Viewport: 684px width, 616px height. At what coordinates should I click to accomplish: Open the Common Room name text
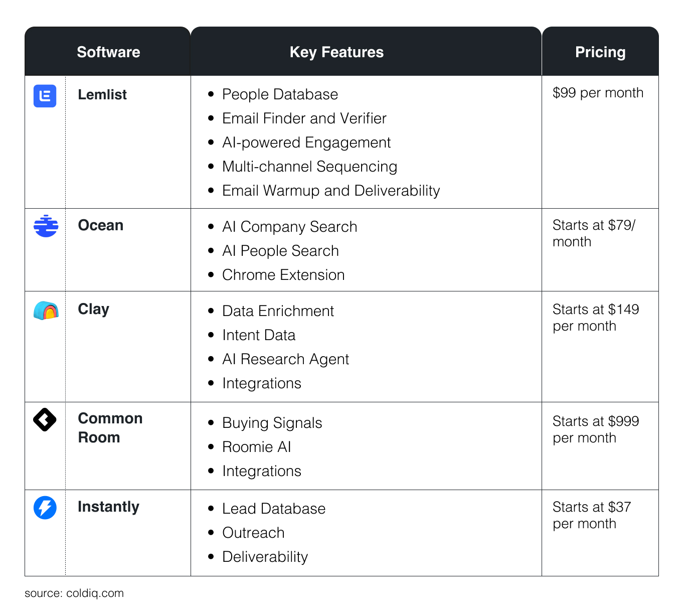click(x=110, y=428)
